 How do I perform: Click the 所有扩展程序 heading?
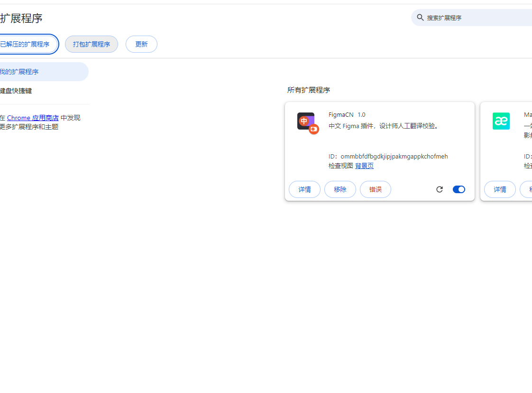click(308, 90)
